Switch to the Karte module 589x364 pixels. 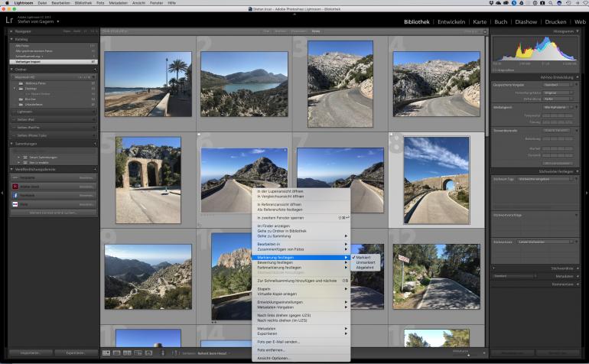tap(480, 21)
